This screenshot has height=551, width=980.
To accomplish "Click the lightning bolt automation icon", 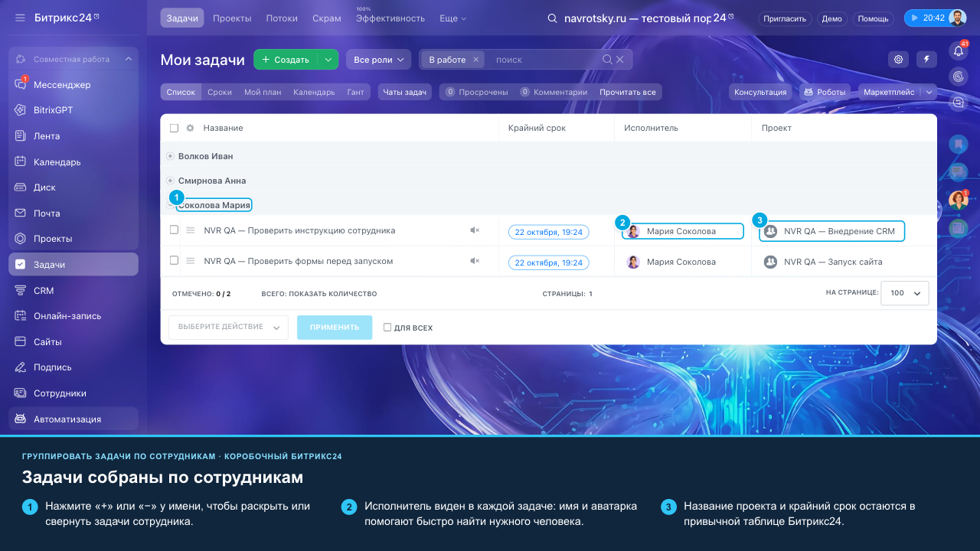I will coord(927,60).
